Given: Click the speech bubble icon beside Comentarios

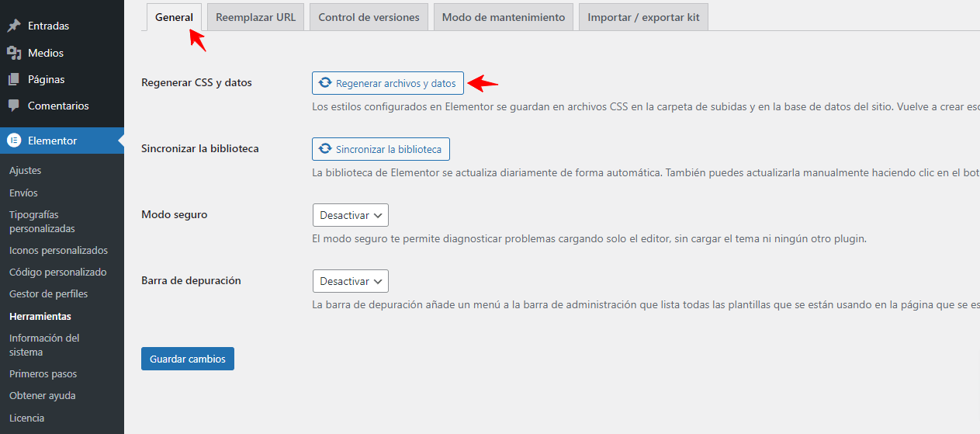Looking at the screenshot, I should (14, 106).
